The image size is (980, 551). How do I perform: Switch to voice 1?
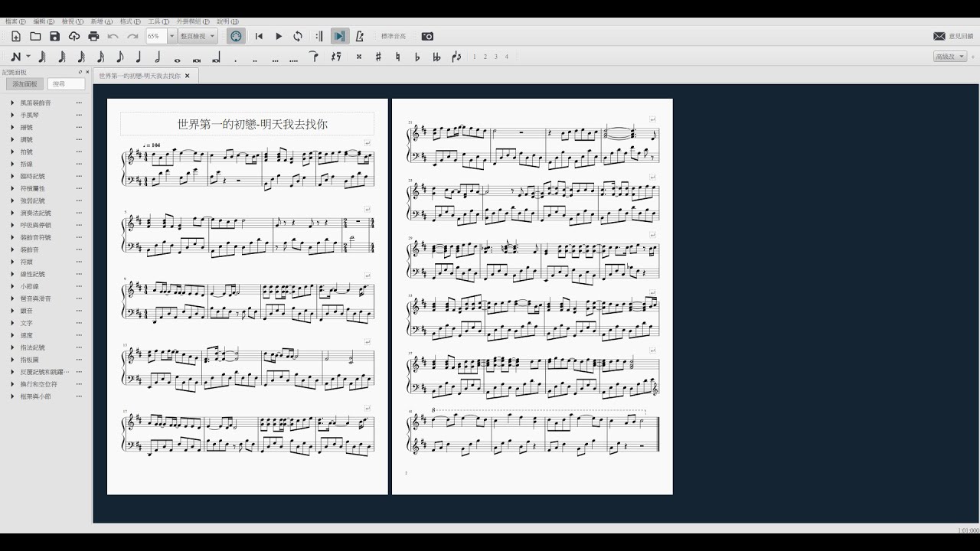point(475,57)
